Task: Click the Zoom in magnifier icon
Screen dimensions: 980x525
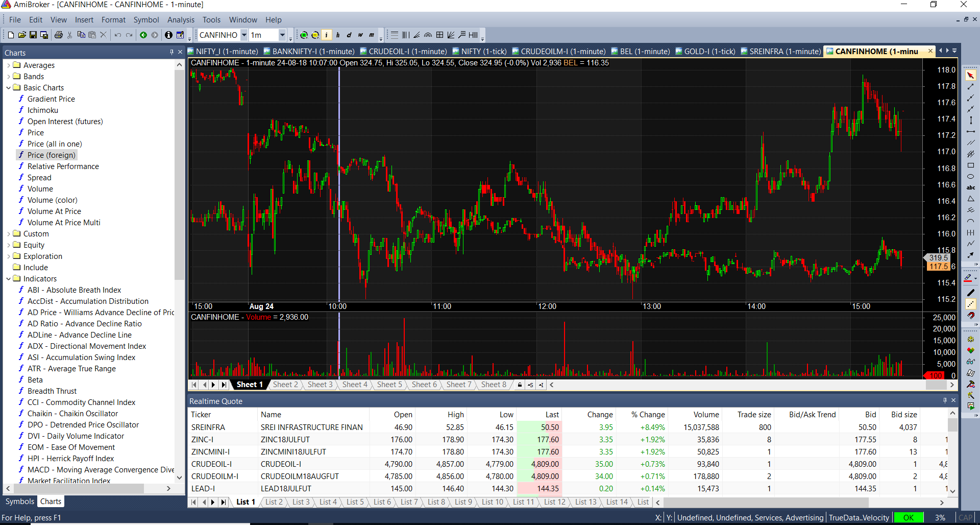Action: point(304,35)
